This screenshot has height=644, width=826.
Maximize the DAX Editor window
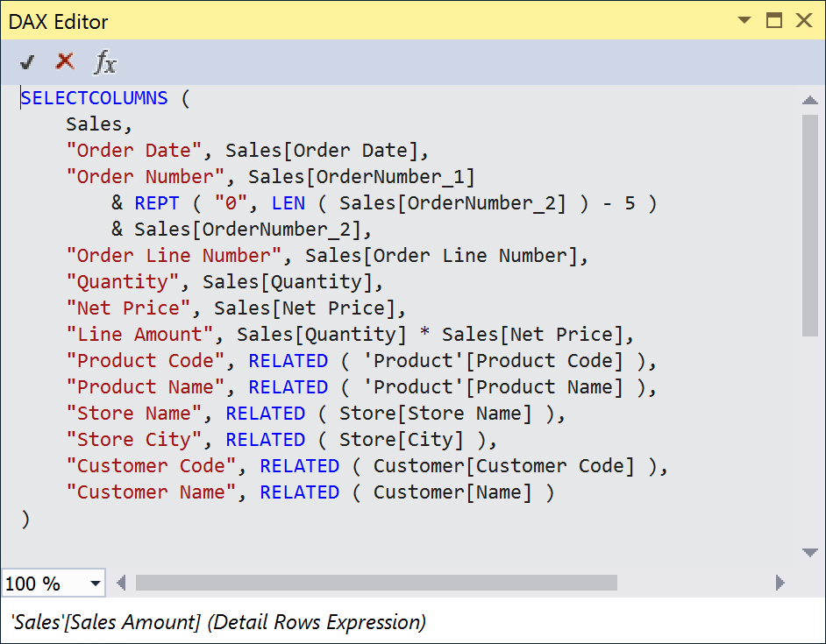point(776,19)
